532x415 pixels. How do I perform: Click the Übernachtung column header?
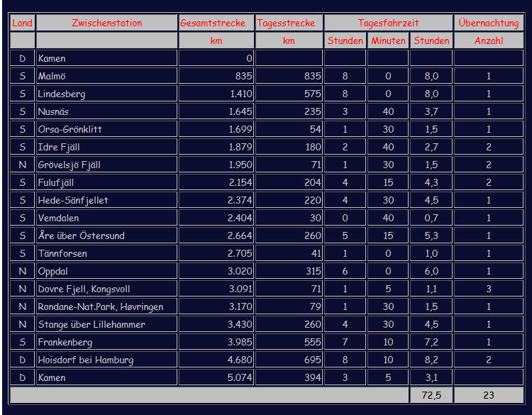point(489,23)
